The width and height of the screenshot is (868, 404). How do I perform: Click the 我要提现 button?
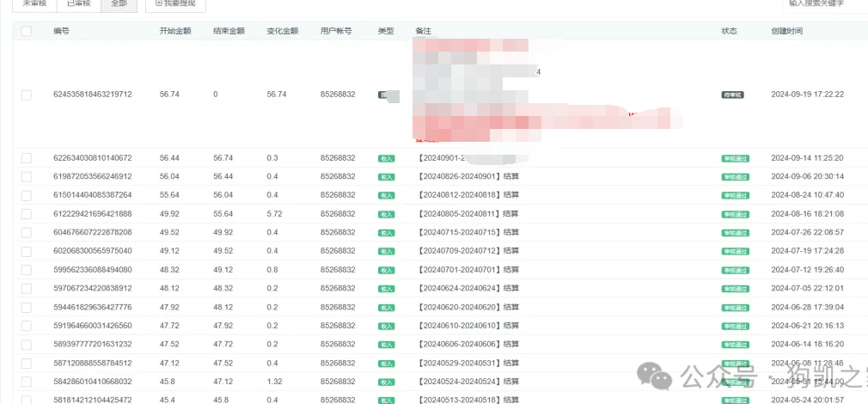[175, 4]
